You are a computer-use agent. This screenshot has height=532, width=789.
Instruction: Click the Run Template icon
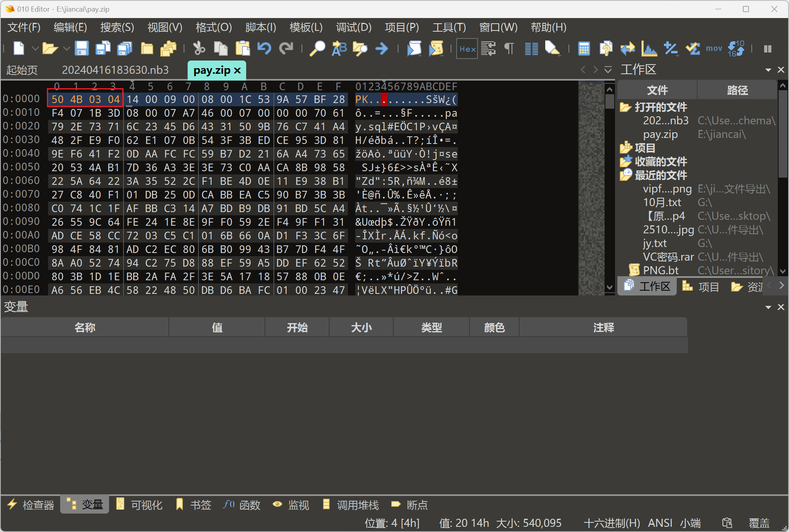coord(436,49)
